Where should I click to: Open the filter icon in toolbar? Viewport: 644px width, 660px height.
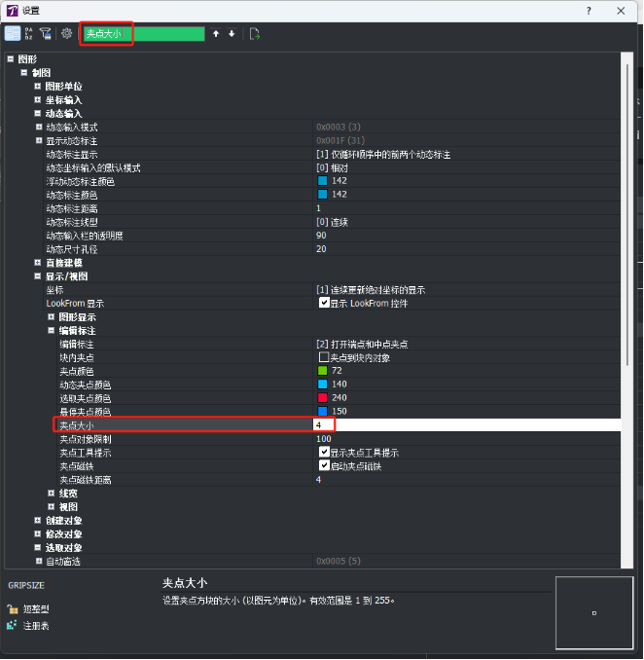46,33
